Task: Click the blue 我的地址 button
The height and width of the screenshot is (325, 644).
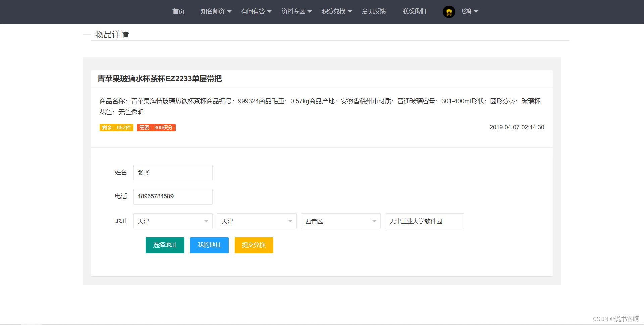Action: (x=209, y=245)
